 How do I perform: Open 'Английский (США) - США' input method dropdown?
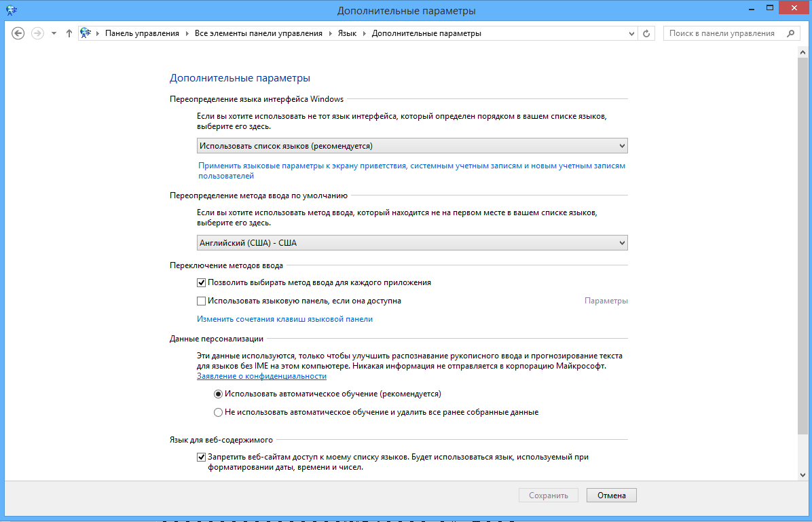(412, 243)
